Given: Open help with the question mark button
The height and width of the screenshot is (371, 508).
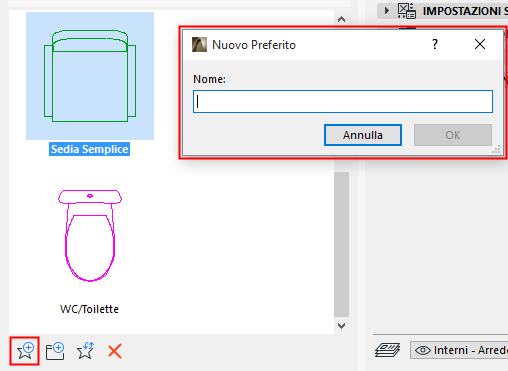Looking at the screenshot, I should (x=435, y=44).
